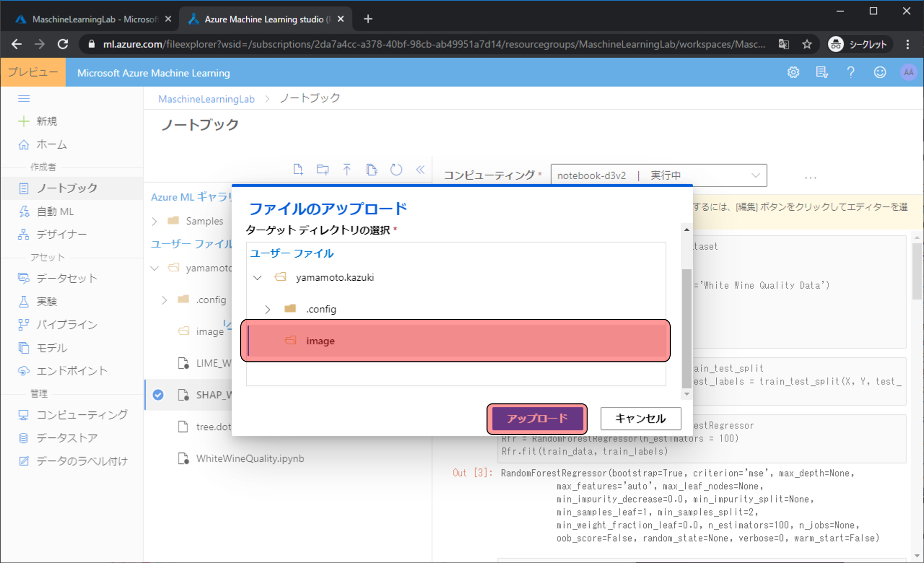
Task: Expand the .config folder in dialog
Action: coord(268,309)
